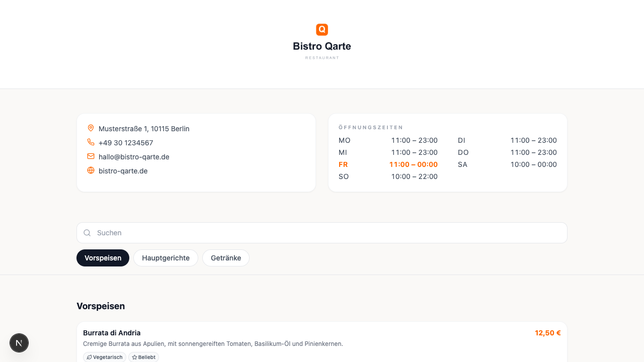Click the price 12,50 €

548,333
